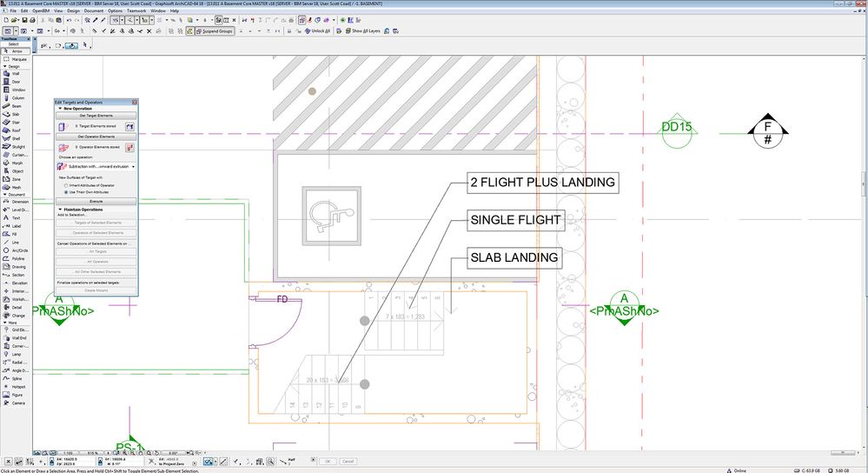This screenshot has width=868, height=473.
Task: Select the Arrow tool in Toolbox
Action: pos(16,51)
